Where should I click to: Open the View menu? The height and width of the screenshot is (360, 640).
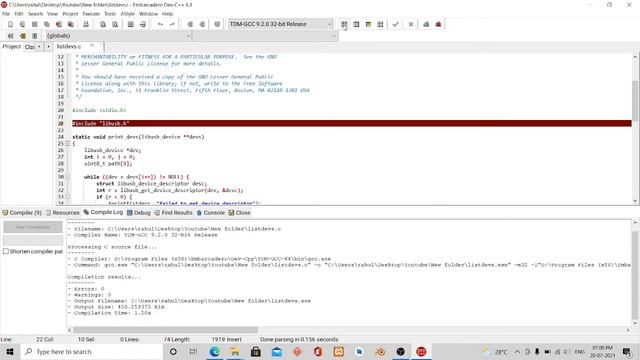pos(52,14)
